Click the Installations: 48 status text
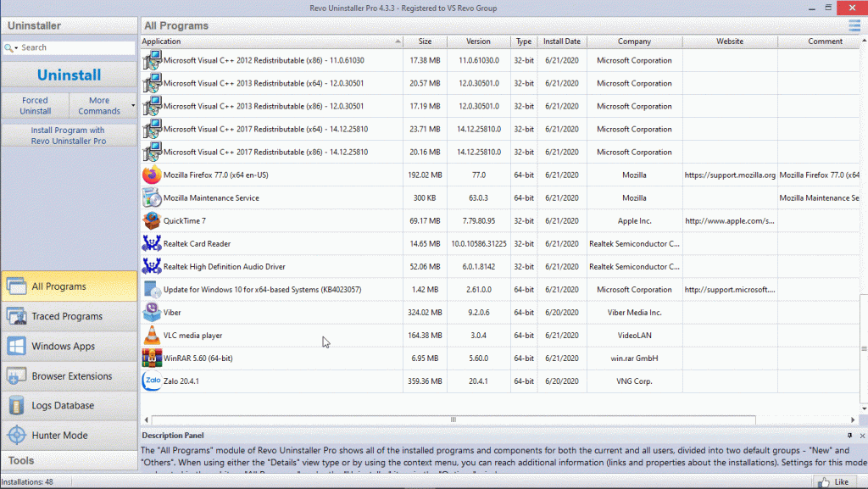 click(28, 482)
